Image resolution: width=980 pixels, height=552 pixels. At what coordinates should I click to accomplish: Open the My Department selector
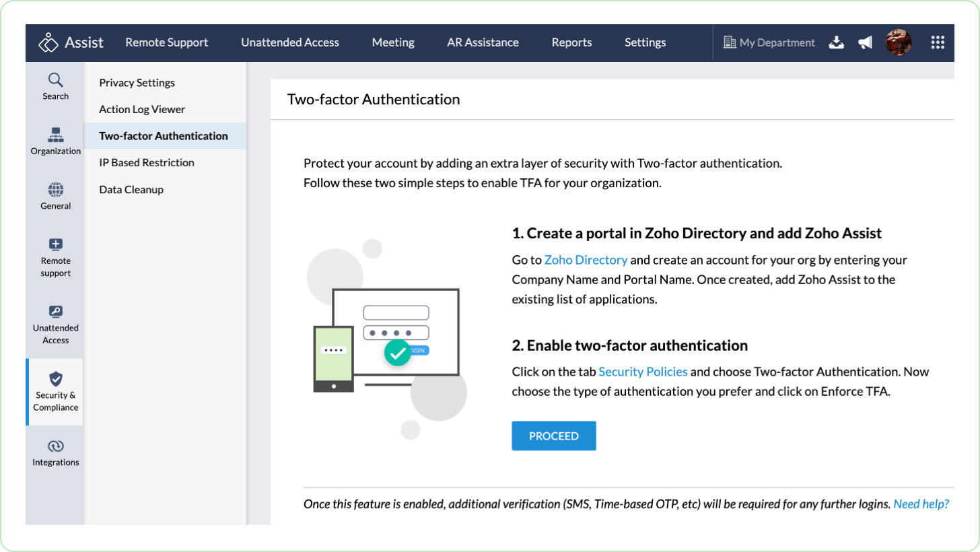click(769, 42)
